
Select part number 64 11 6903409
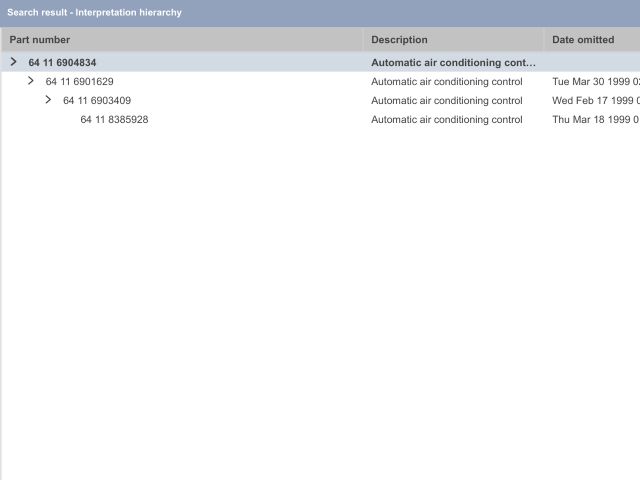[96, 100]
